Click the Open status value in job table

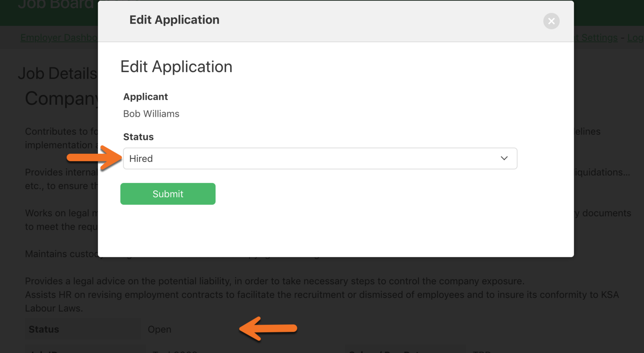[159, 329]
